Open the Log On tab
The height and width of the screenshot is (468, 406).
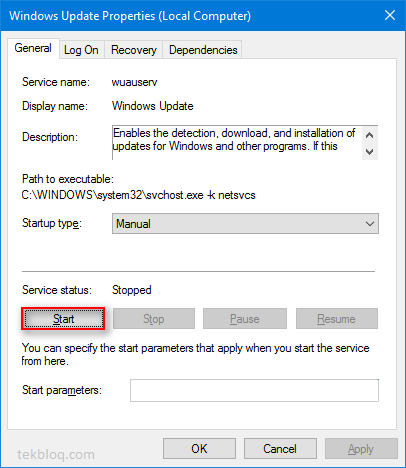tap(81, 50)
